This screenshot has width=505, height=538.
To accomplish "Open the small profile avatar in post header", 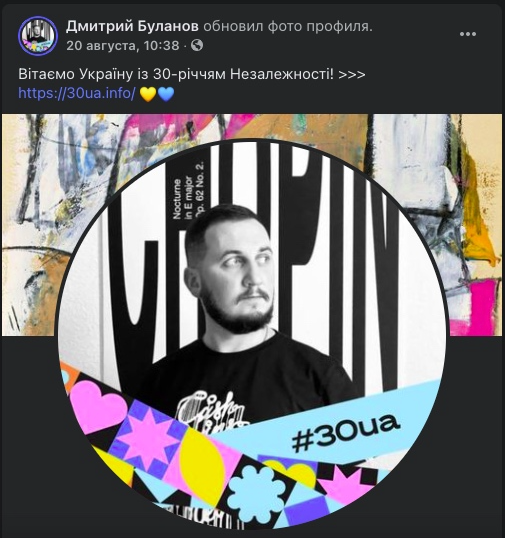I will pyautogui.click(x=38, y=35).
